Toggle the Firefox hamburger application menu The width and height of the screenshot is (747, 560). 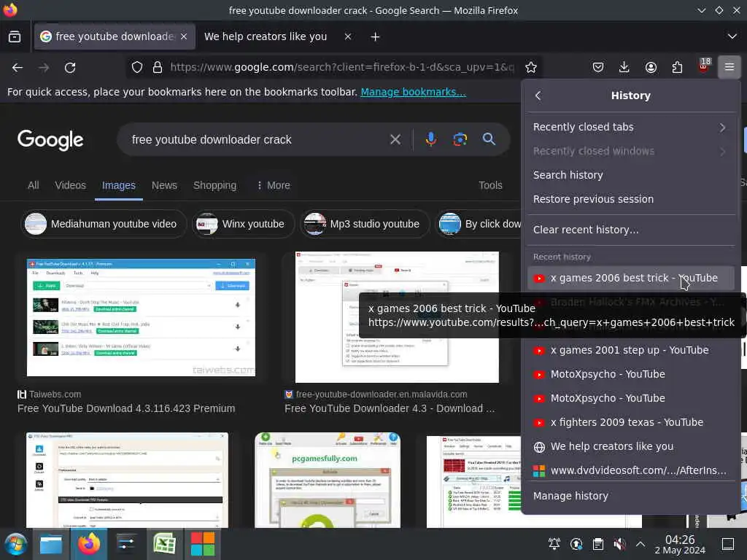coord(729,67)
